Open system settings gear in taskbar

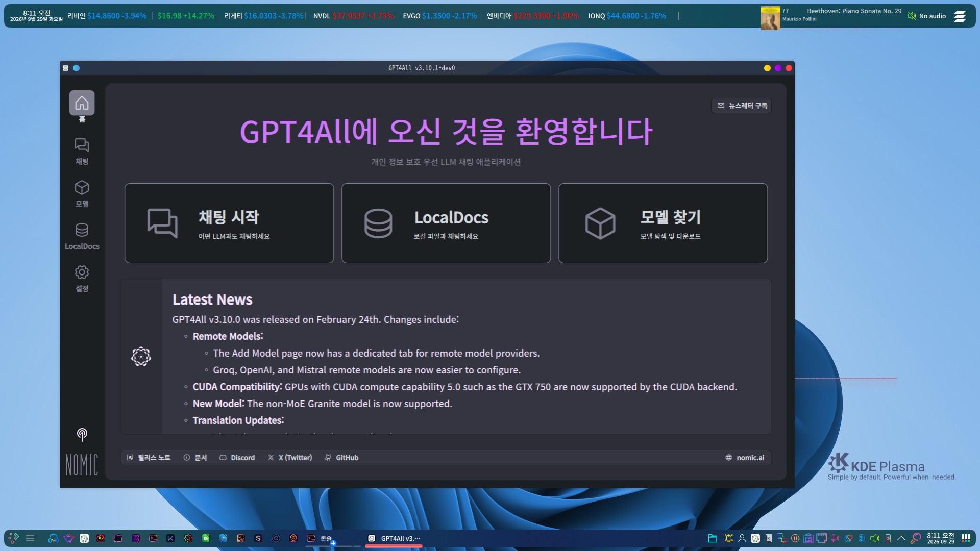pyautogui.click(x=188, y=538)
